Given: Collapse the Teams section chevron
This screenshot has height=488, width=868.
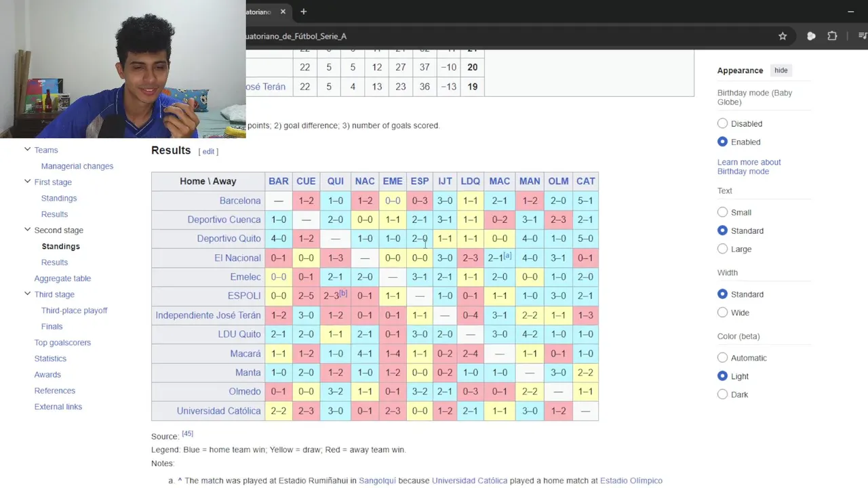Looking at the screenshot, I should click(27, 150).
